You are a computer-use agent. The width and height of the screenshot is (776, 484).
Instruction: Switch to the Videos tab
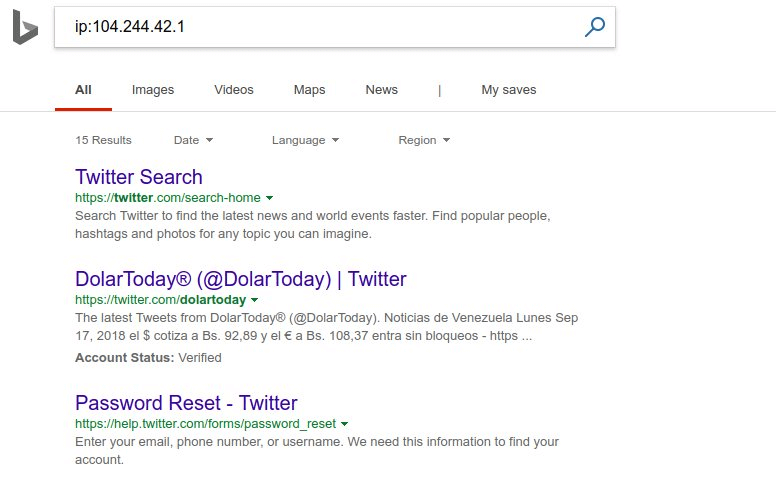pos(234,90)
